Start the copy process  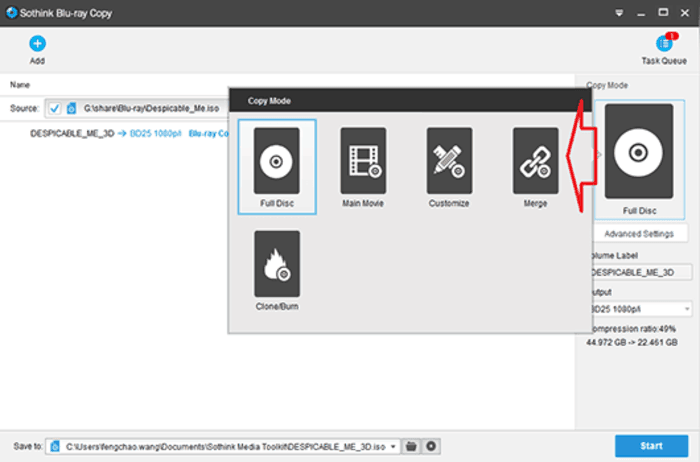click(651, 446)
